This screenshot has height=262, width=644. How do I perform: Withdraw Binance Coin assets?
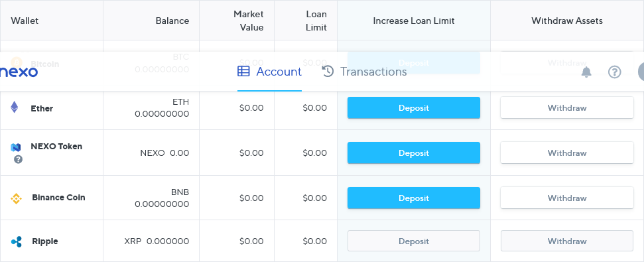coord(567,198)
